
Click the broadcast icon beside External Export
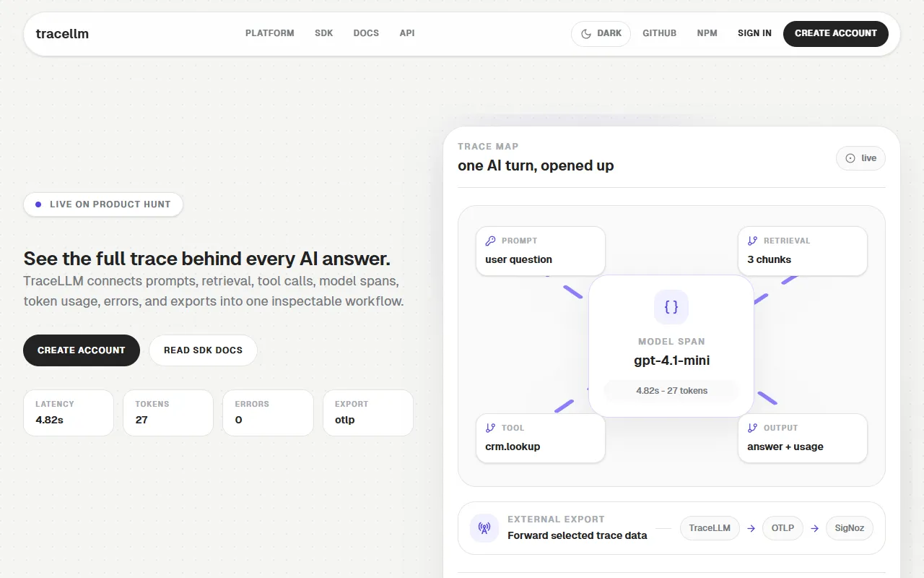[484, 528]
